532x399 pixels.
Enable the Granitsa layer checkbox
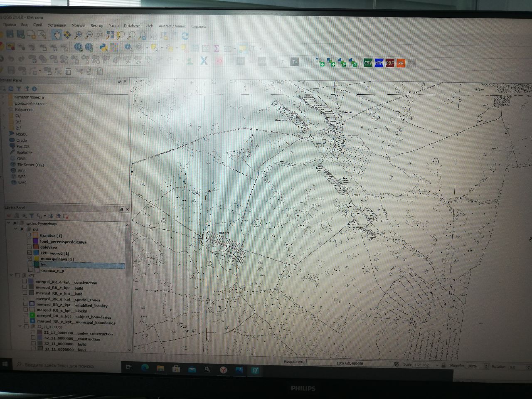coord(29,235)
